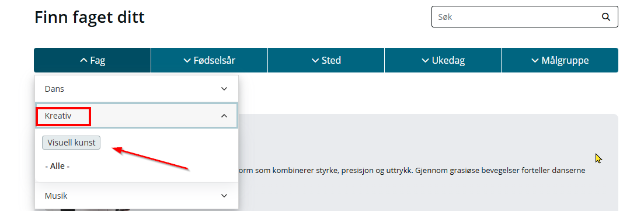644x211 pixels.
Task: Click the Finn faget ditt heading
Action: point(89,18)
